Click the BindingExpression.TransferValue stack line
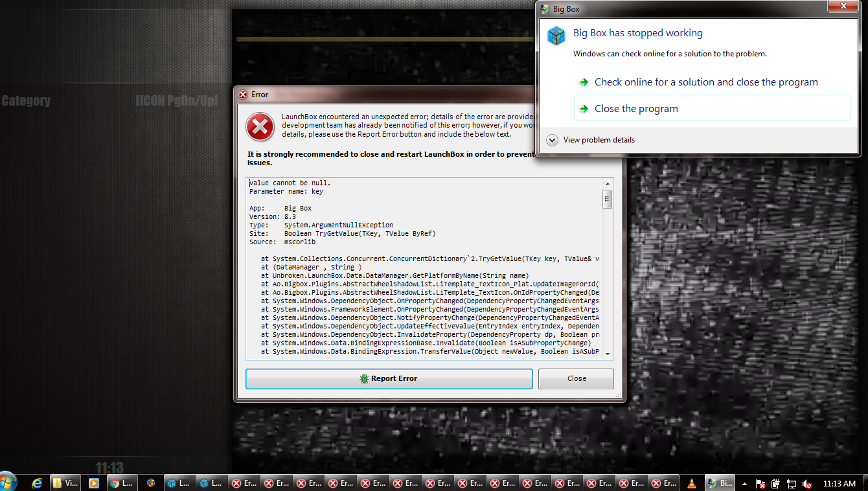Image resolution: width=868 pixels, height=491 pixels. pyautogui.click(x=430, y=351)
